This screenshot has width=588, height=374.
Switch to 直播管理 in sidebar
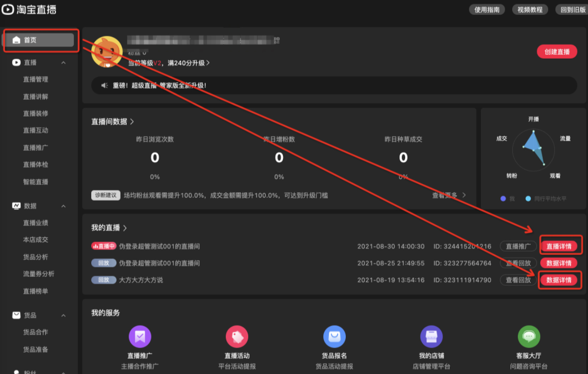tap(35, 79)
